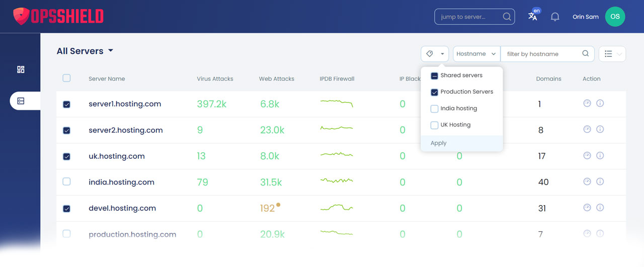Click the gauge action icon for production.hosting.com
Screen dimensions: 644x267
(x=587, y=234)
